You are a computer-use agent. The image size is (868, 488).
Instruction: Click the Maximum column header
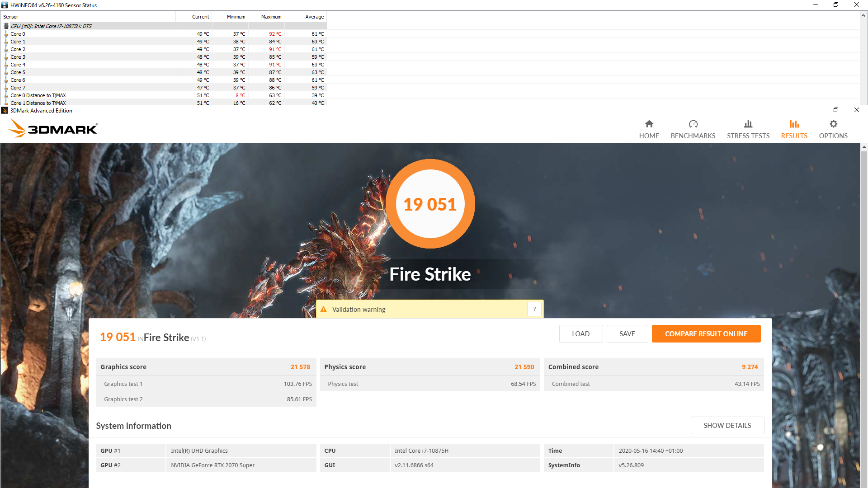(x=266, y=17)
